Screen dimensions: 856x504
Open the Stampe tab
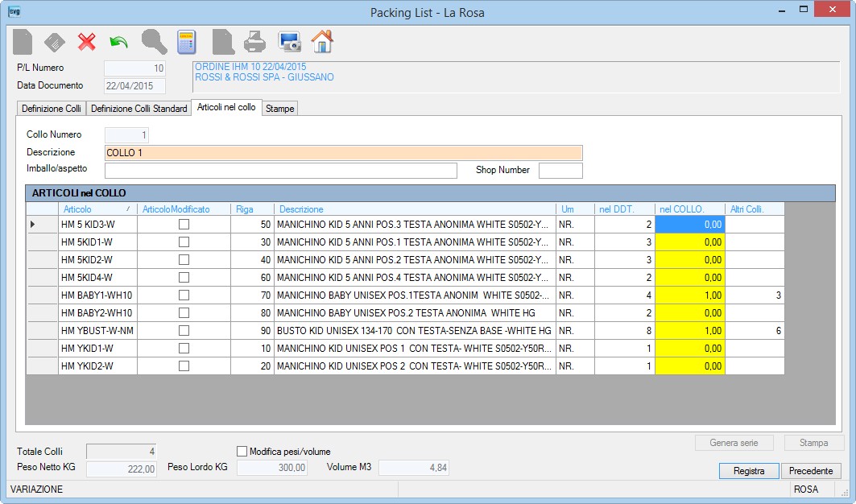coord(280,109)
